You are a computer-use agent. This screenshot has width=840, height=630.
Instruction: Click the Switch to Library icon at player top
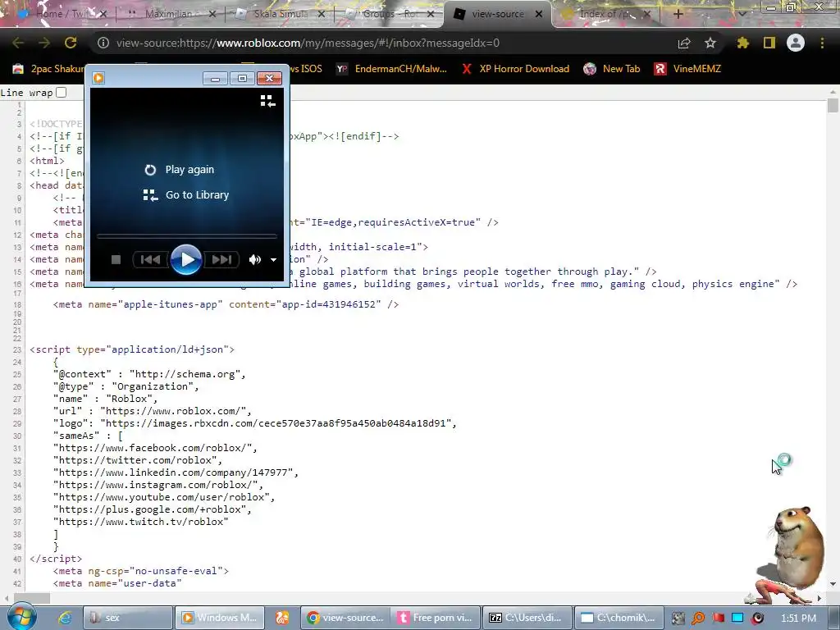tap(268, 101)
